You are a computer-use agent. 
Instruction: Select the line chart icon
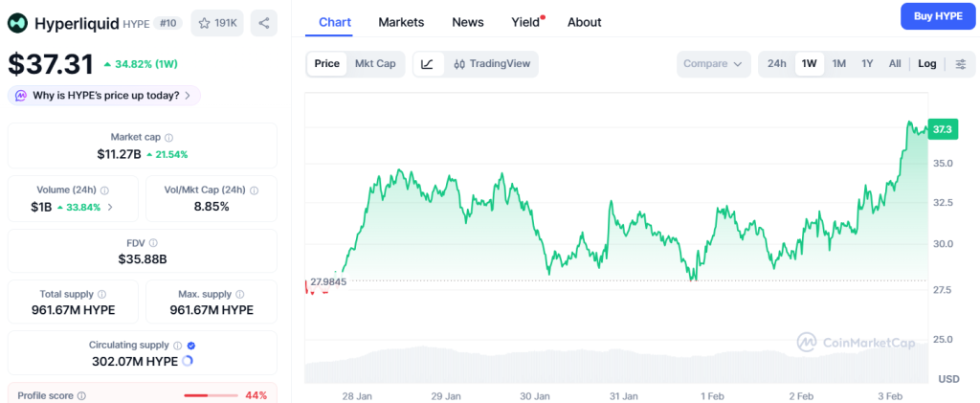pyautogui.click(x=427, y=64)
